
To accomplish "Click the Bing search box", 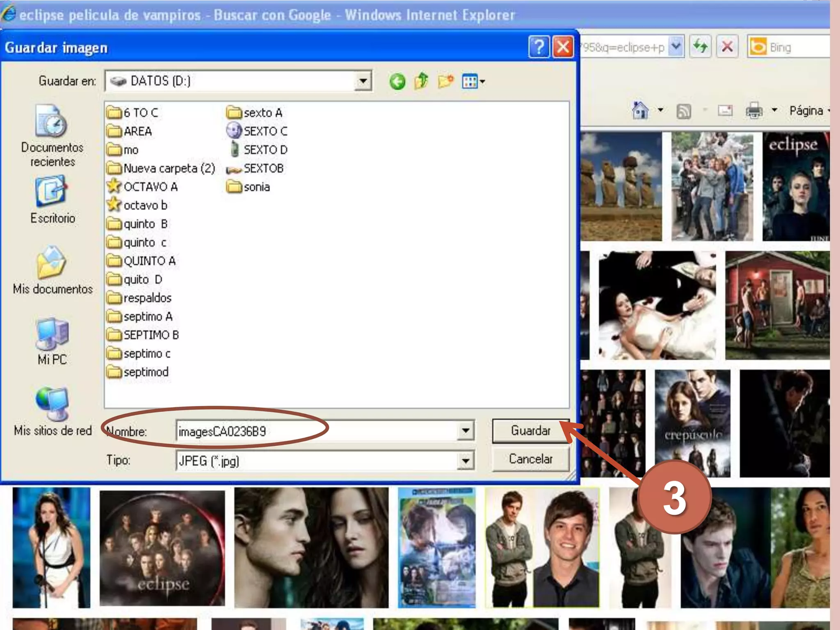I will coord(796,48).
